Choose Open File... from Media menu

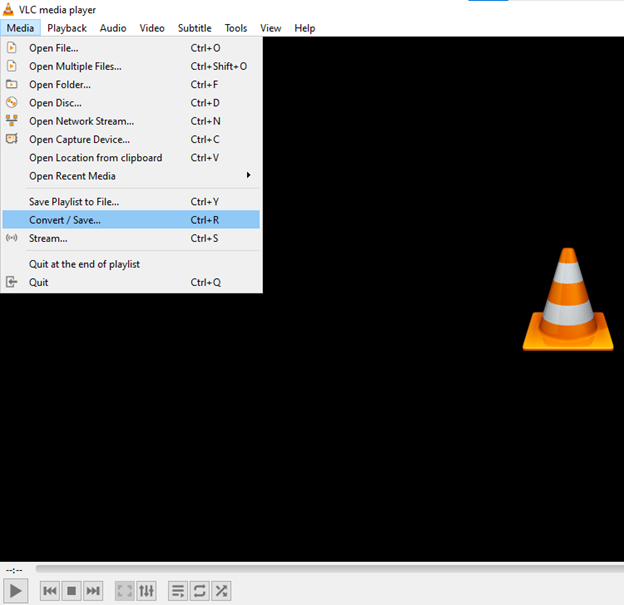click(x=131, y=48)
